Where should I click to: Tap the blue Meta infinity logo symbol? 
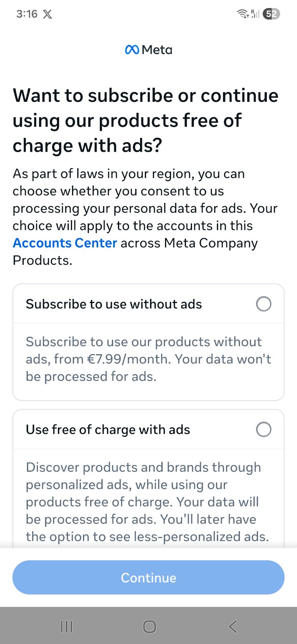132,50
